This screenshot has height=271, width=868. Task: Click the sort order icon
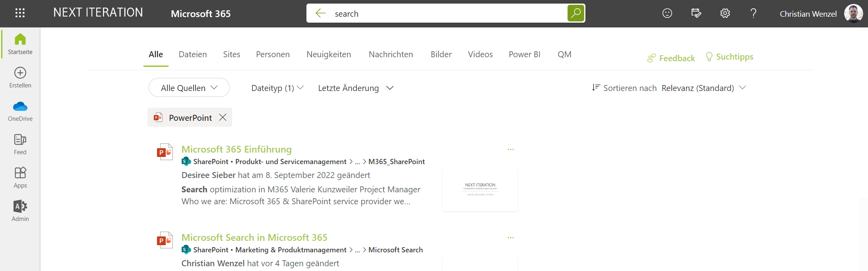pyautogui.click(x=596, y=87)
